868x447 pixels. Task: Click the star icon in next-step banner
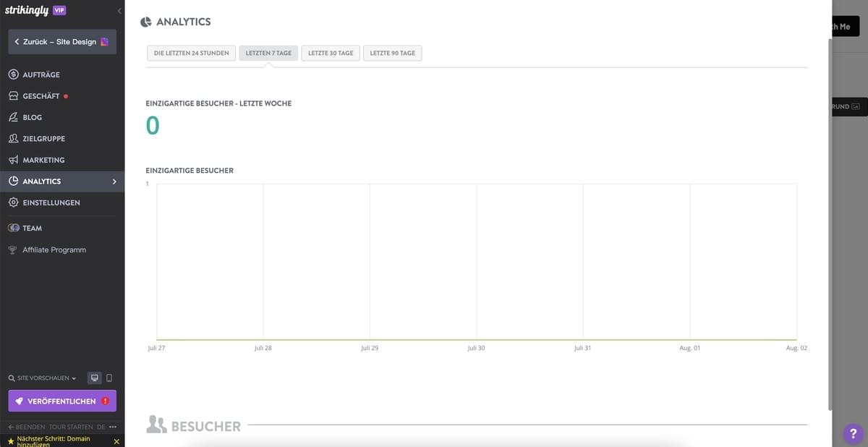pyautogui.click(x=10, y=440)
